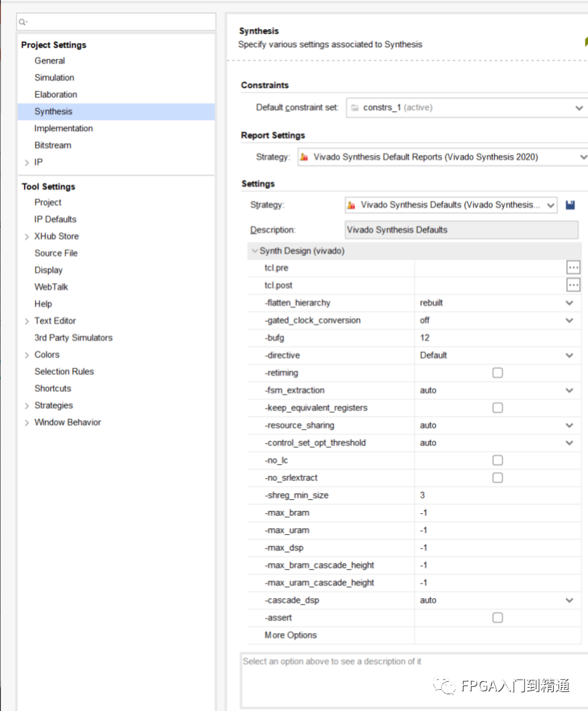
Task: Open the Display settings page
Action: [48, 270]
